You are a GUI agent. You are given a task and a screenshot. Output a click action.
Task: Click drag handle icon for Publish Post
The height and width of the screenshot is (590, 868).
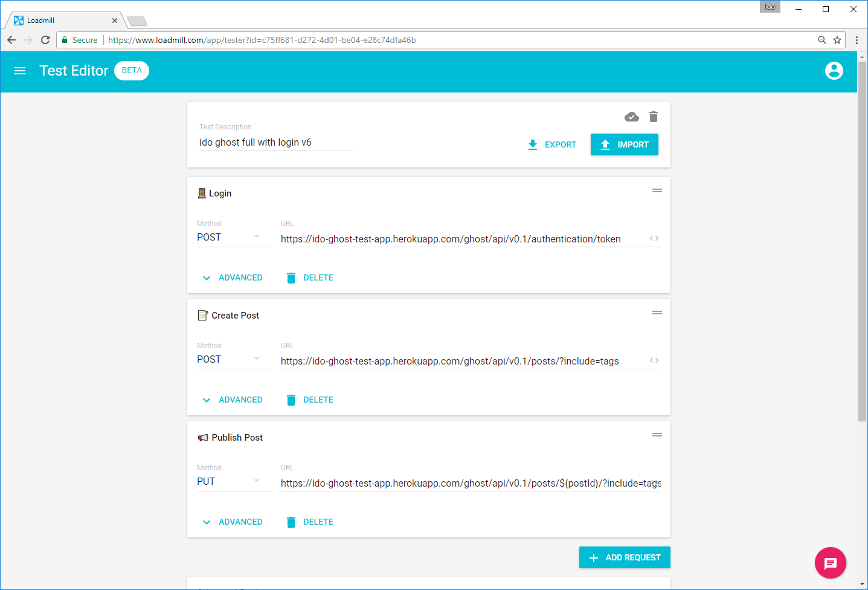(x=657, y=435)
